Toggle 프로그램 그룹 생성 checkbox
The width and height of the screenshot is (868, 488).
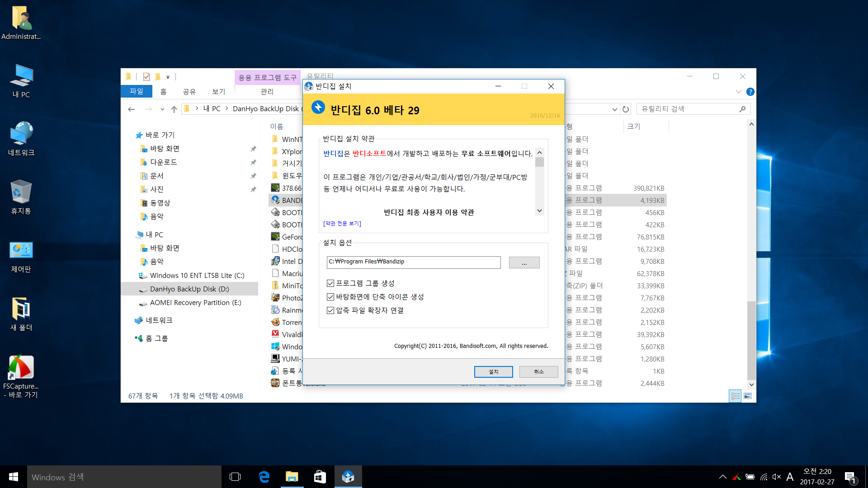coord(330,283)
